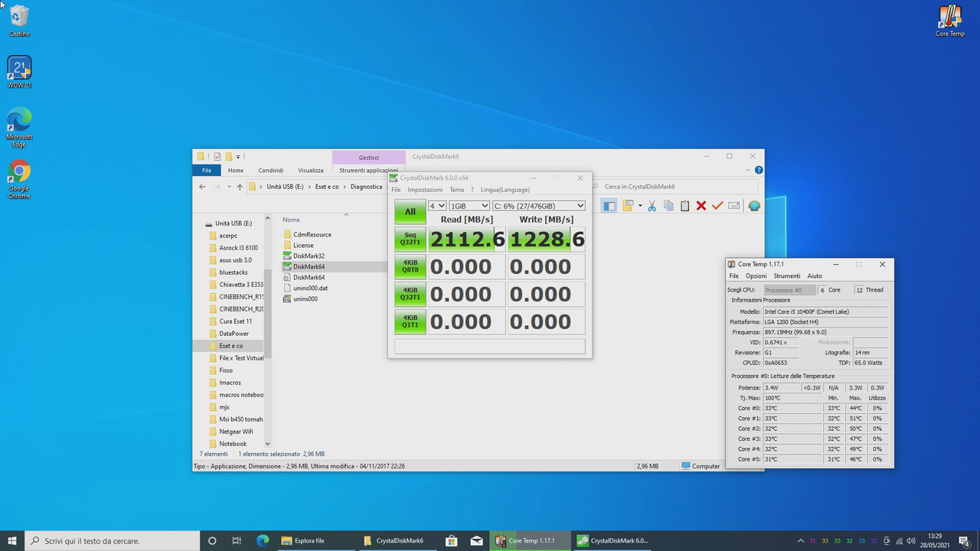Open the properties checkmark icon in Explorer title bar
The image size is (980, 551).
(x=217, y=156)
